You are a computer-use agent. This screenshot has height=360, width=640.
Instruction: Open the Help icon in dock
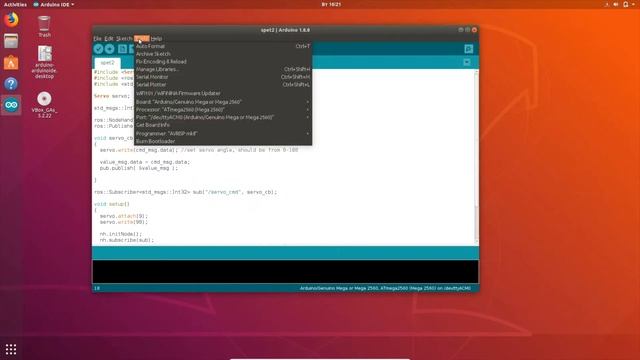pyautogui.click(x=11, y=84)
